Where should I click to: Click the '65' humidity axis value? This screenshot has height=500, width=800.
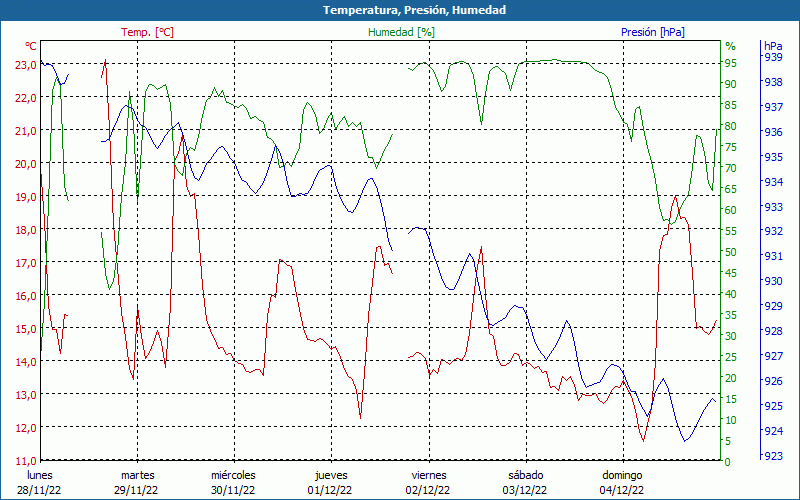tap(731, 189)
